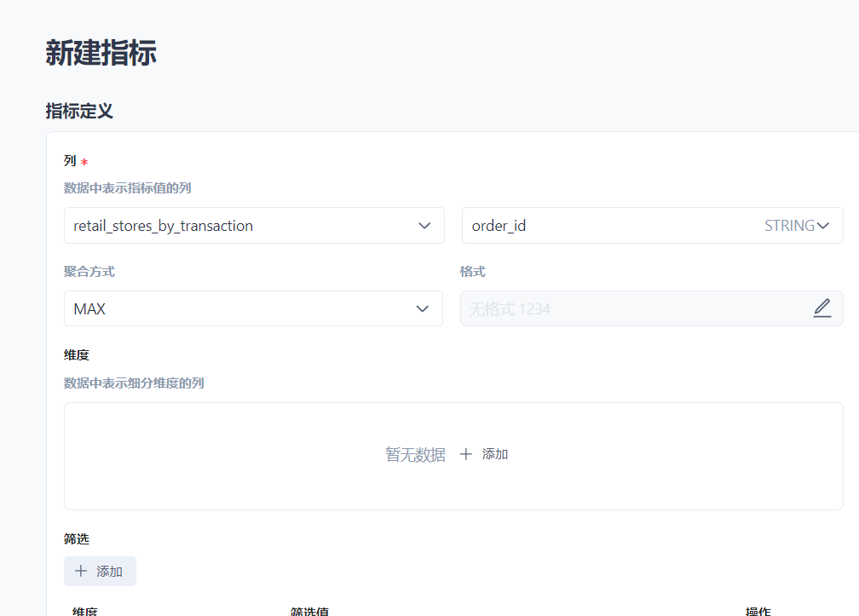This screenshot has height=616, width=859.
Task: Select the 暂无数据 placeholder text
Action: pos(415,454)
